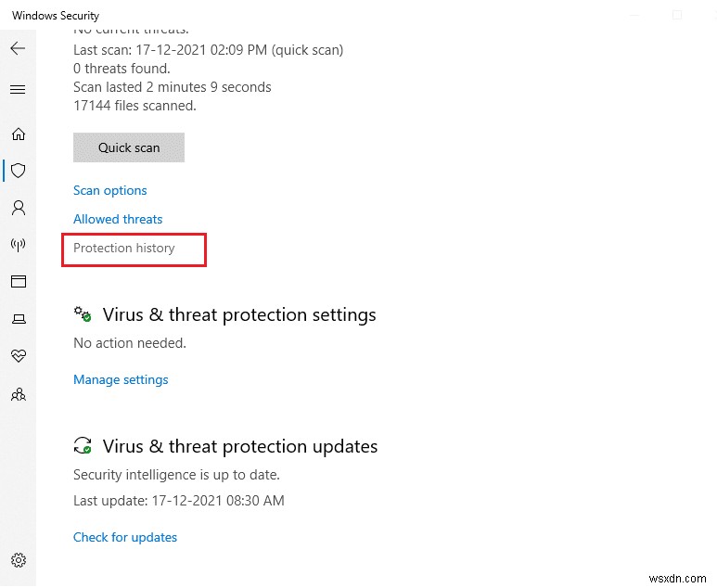
Task: Open the Protection history link
Action: point(123,249)
